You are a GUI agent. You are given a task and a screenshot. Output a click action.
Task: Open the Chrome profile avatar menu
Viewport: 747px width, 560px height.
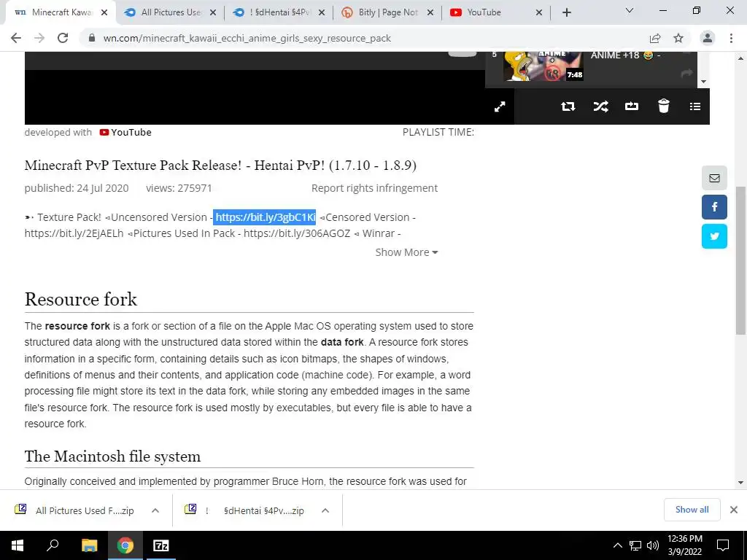(x=708, y=38)
